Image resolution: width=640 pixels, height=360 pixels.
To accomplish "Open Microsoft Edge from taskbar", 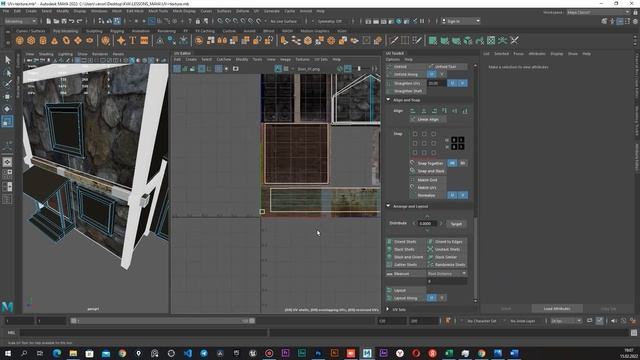I will point(57,353).
